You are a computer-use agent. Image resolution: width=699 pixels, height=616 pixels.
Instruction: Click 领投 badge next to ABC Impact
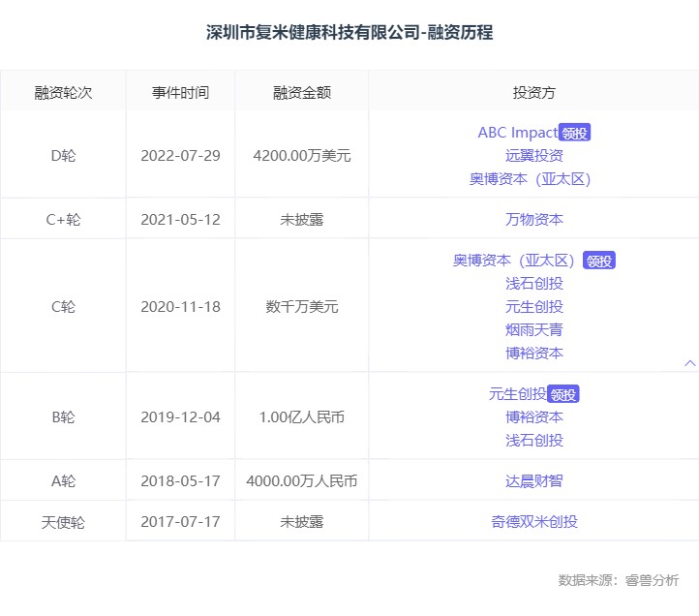click(x=575, y=133)
